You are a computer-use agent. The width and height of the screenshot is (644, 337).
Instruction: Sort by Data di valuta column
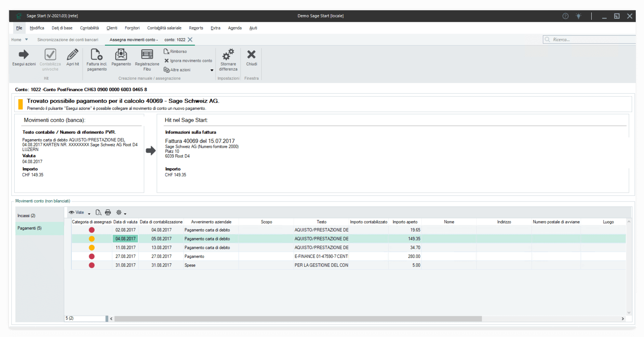click(125, 222)
